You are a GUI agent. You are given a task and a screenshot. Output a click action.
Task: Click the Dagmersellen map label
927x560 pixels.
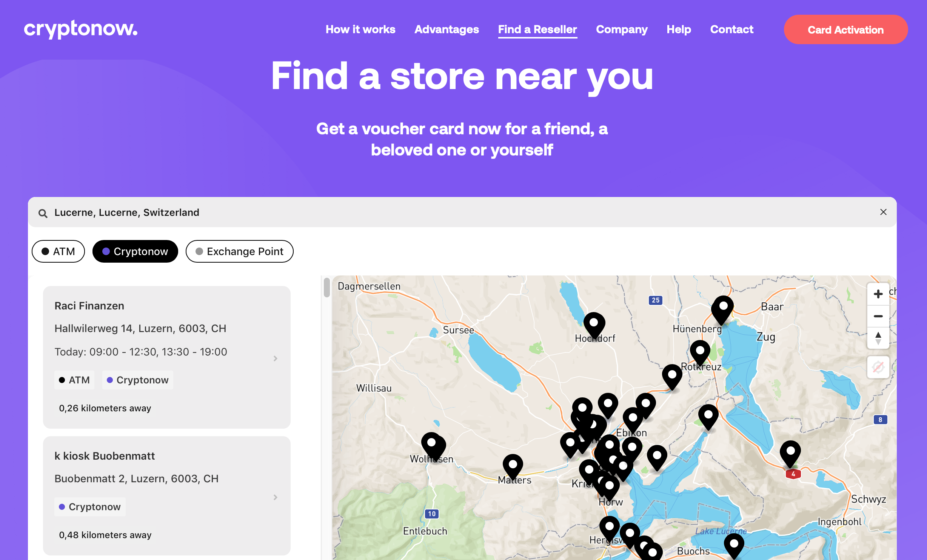(369, 286)
